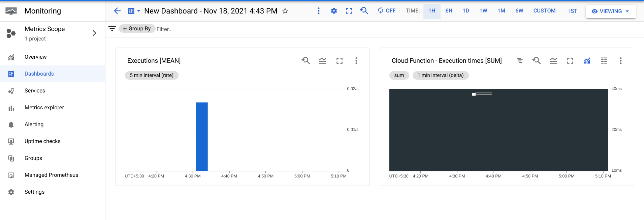Click the filter list icon

pos(112,29)
